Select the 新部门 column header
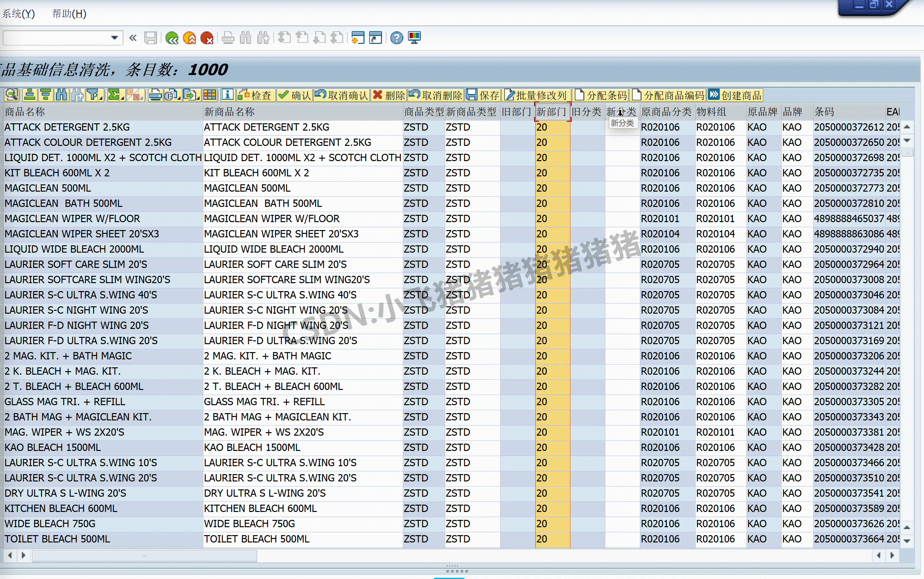 point(553,112)
